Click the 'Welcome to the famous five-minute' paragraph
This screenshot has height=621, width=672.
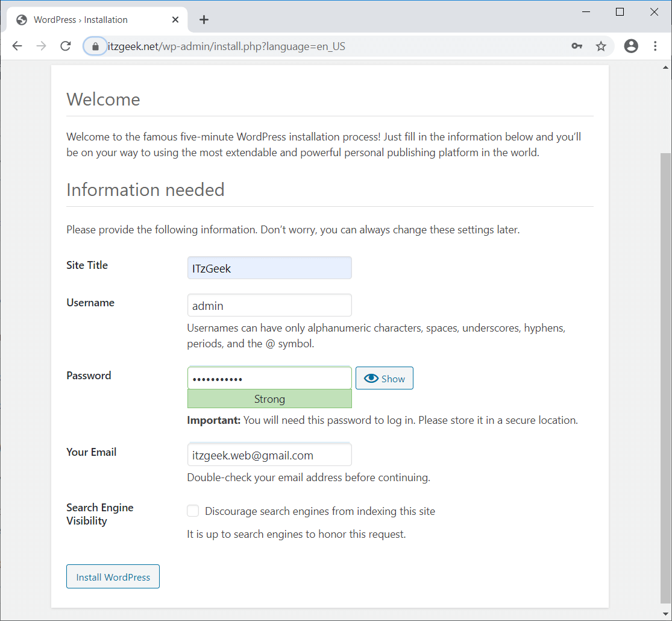coord(324,145)
